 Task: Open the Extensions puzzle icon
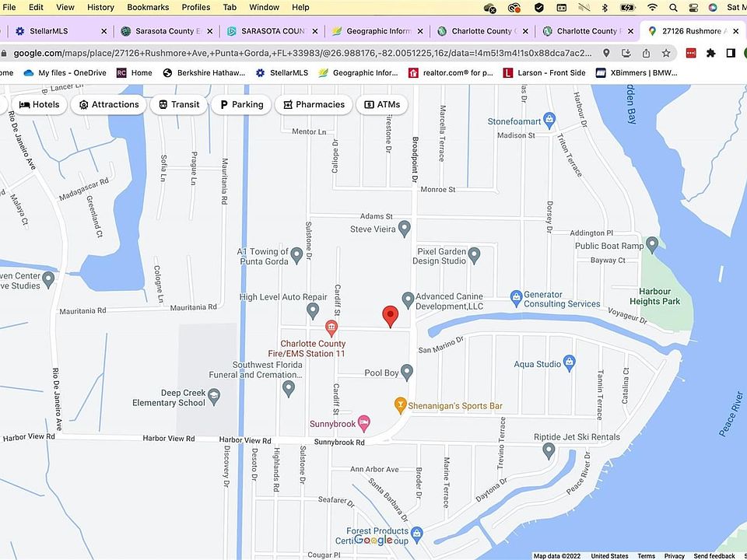tap(710, 53)
